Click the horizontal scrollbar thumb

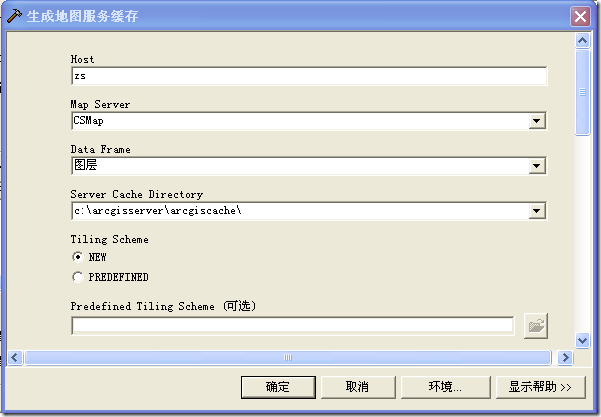[x=288, y=358]
